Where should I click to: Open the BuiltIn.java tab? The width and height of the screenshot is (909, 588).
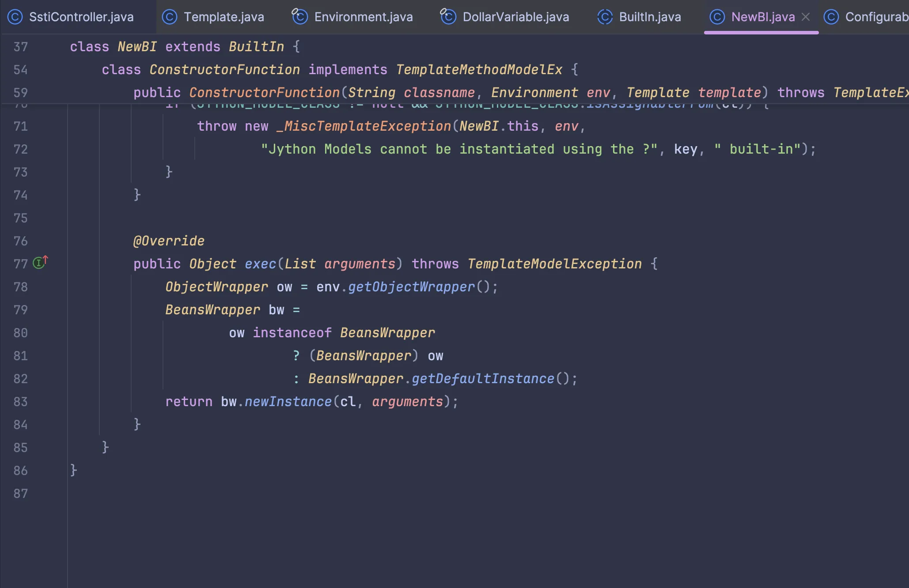[x=639, y=17]
